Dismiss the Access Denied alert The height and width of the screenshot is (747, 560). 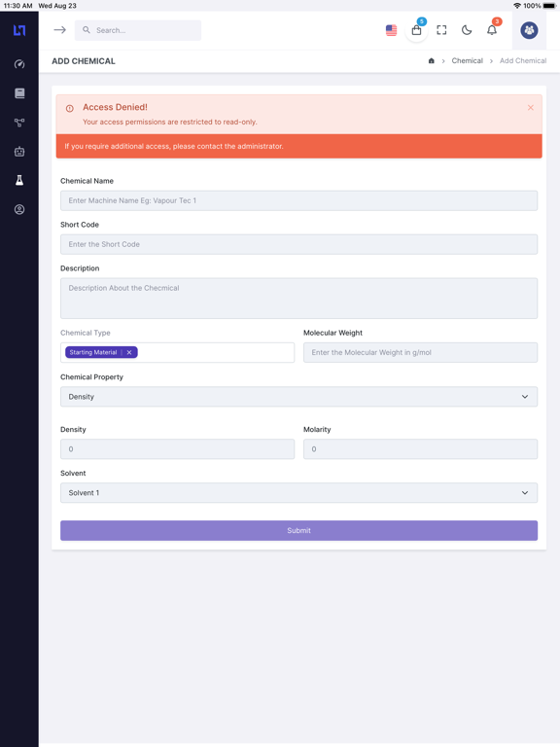[x=531, y=108]
